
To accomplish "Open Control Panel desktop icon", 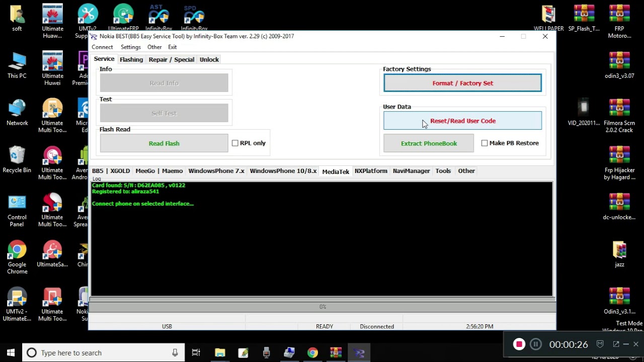I will (x=17, y=210).
